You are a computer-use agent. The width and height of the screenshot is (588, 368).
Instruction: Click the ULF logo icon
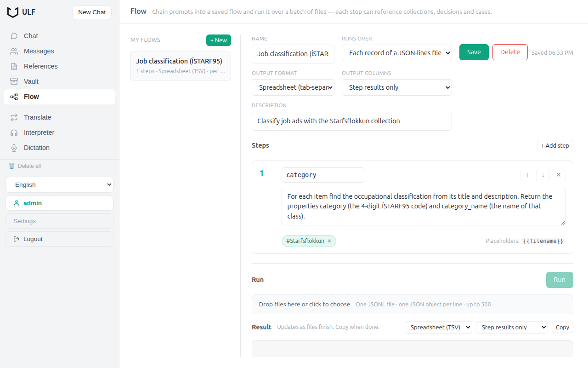[13, 12]
